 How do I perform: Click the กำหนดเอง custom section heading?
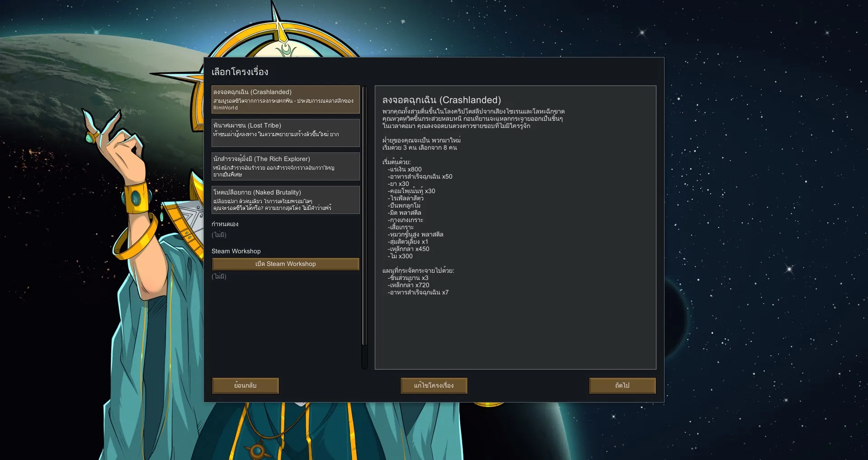point(225,224)
